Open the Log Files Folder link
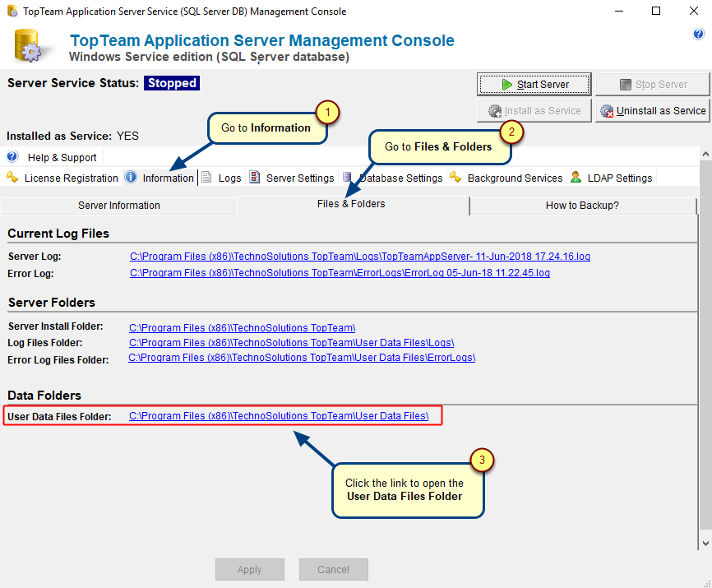The image size is (712, 588). 292,343
